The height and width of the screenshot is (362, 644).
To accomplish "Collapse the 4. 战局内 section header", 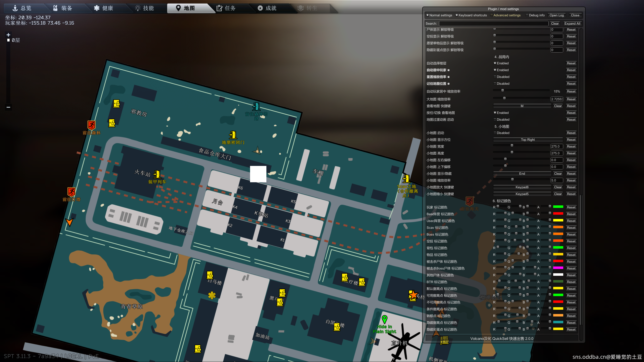I will click(x=502, y=57).
